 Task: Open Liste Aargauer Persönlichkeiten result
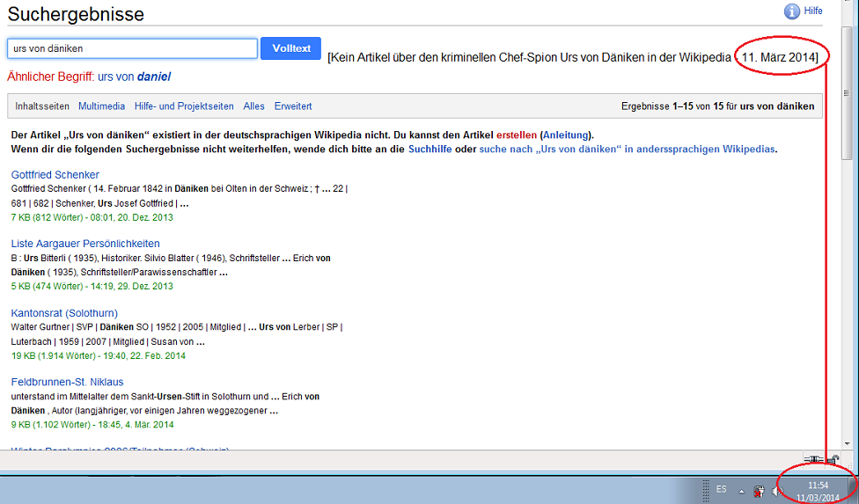[x=85, y=244]
